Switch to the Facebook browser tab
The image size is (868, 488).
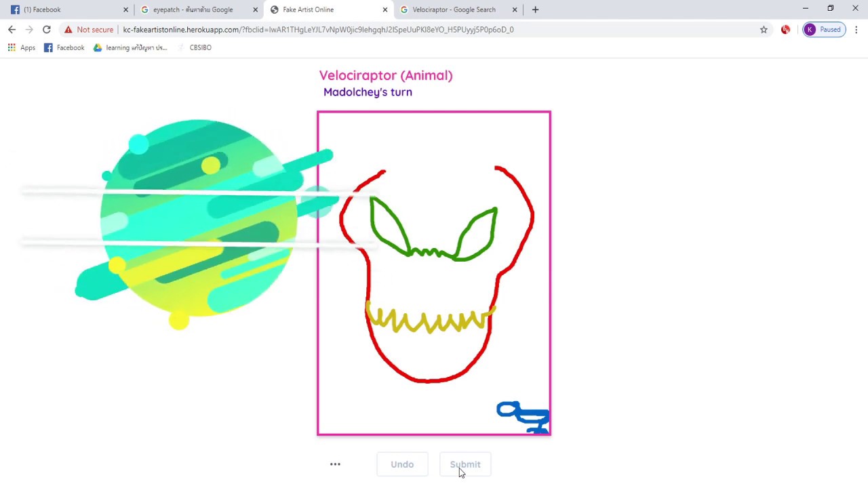68,9
